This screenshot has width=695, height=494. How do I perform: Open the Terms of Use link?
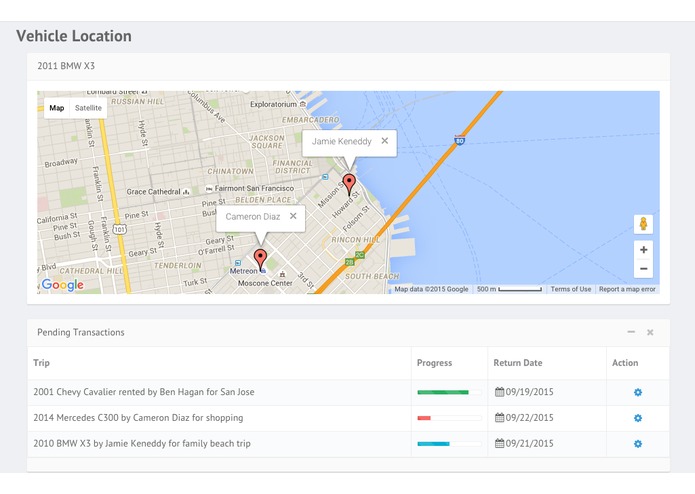pos(570,289)
